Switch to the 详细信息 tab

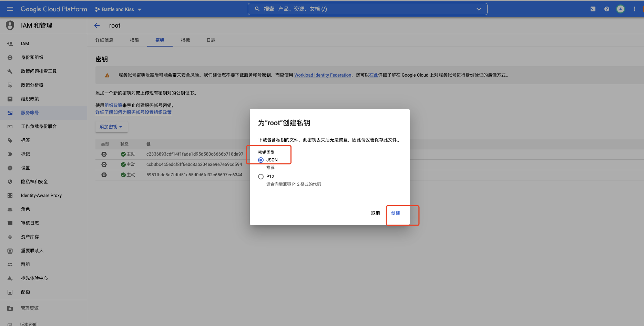pos(104,40)
